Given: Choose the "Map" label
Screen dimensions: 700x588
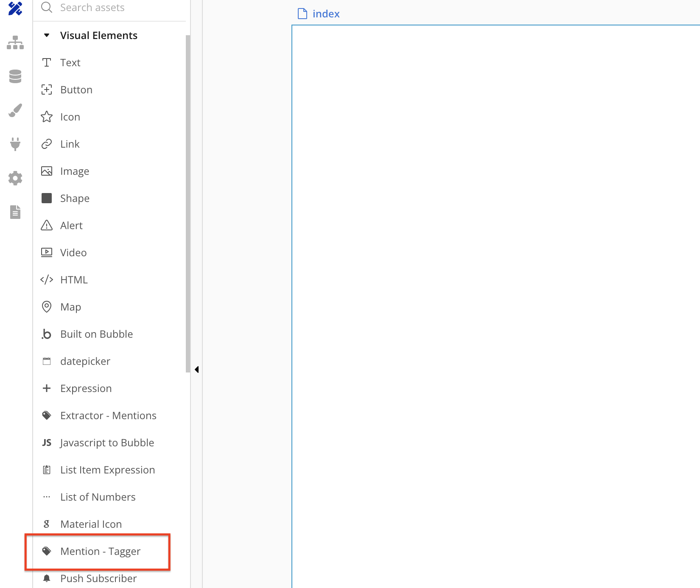Looking at the screenshot, I should 70,307.
